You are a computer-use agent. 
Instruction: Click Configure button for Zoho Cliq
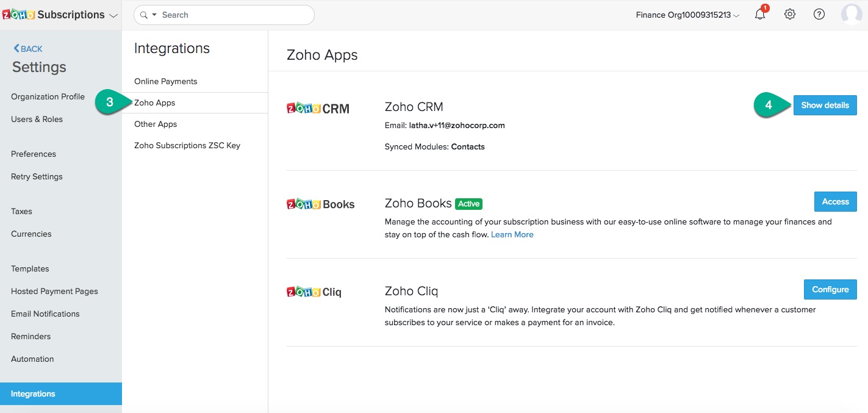[x=830, y=289]
